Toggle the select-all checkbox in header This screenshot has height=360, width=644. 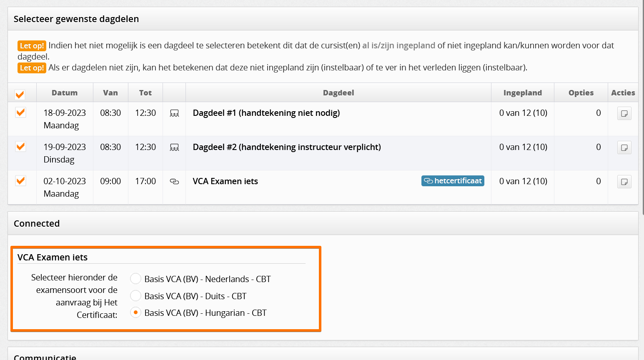click(x=20, y=95)
